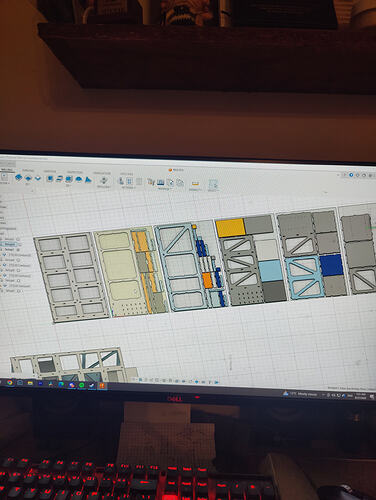Viewport: 376px width, 500px height.
Task: Switch to the Utilities toolbar tab
Action: pos(126,174)
